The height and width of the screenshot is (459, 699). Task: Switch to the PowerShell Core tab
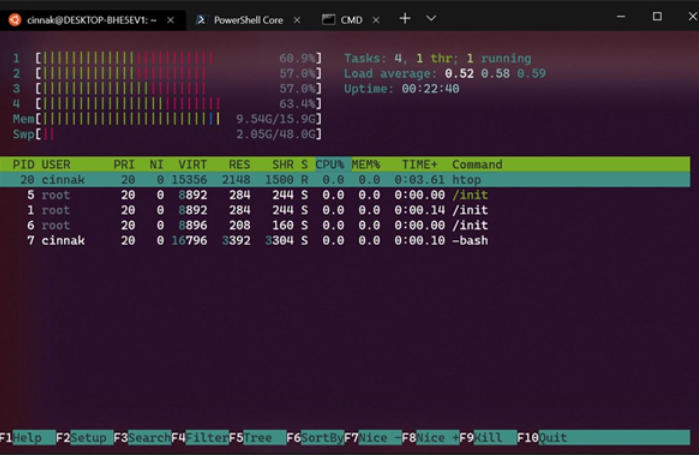coord(248,20)
